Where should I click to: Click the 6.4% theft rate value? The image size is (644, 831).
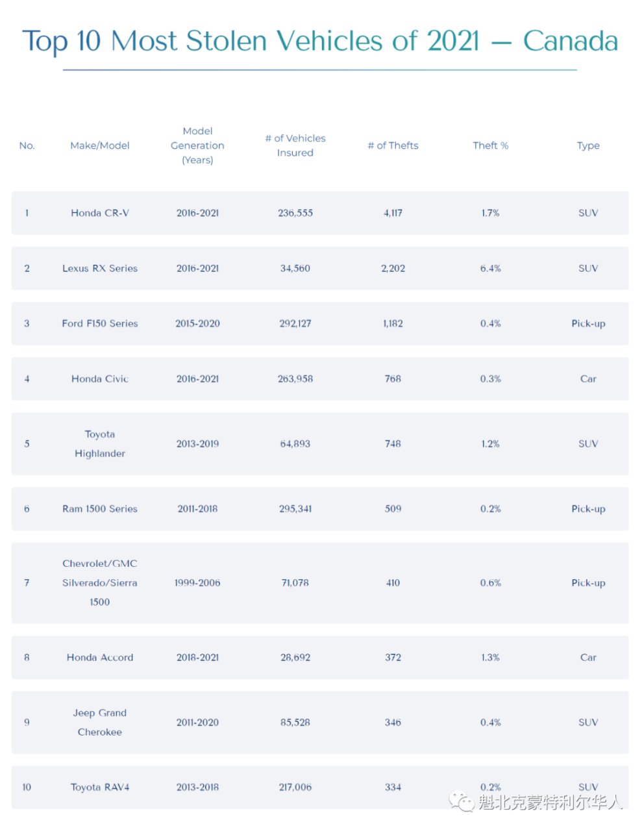click(x=491, y=268)
